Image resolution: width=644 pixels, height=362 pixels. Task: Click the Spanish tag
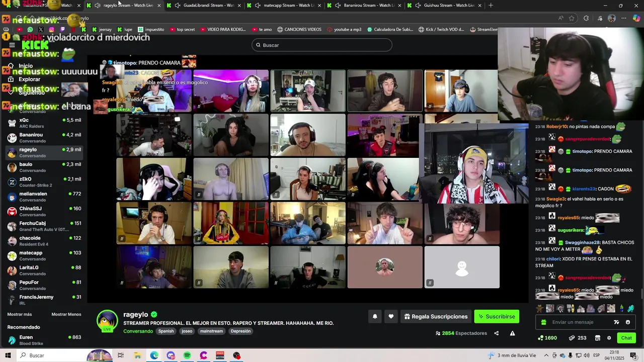(166, 331)
